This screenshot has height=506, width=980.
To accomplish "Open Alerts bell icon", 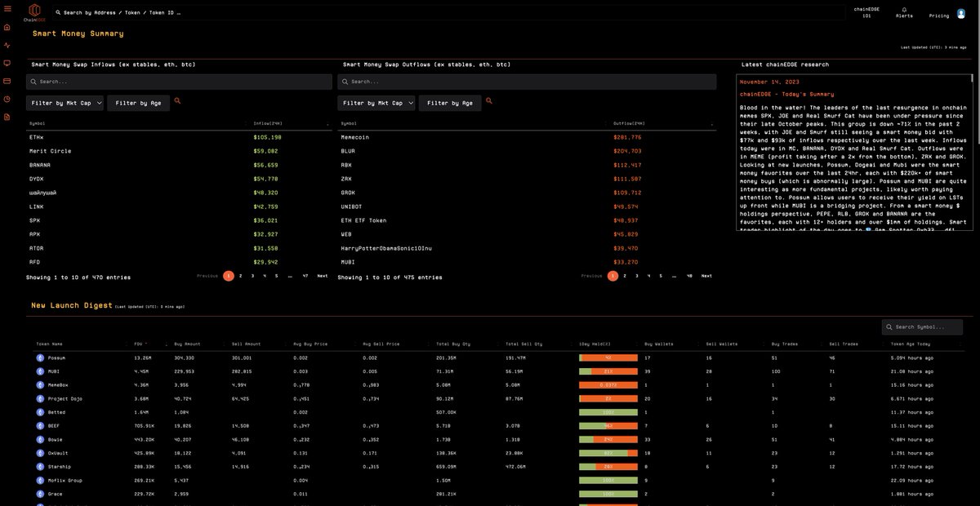I will [904, 9].
